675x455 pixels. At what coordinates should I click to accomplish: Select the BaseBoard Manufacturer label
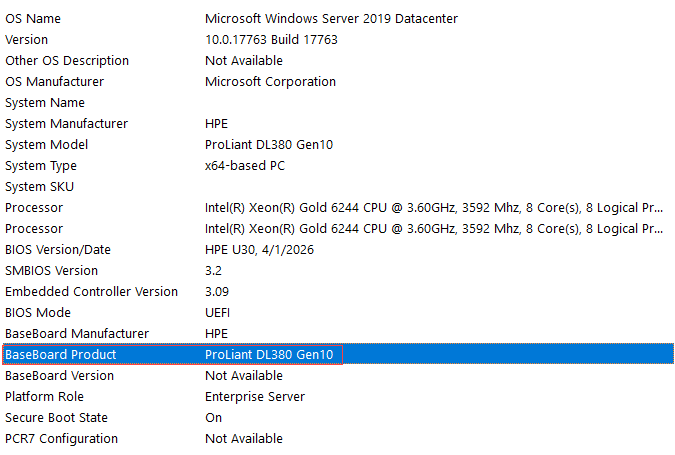[x=77, y=334]
